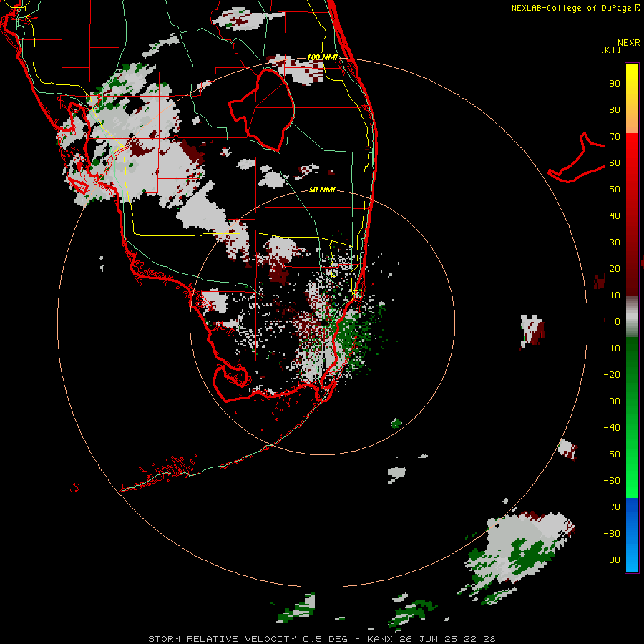The width and height of the screenshot is (644, 644).
Task: Click the [KT] units label
Action: point(610,49)
